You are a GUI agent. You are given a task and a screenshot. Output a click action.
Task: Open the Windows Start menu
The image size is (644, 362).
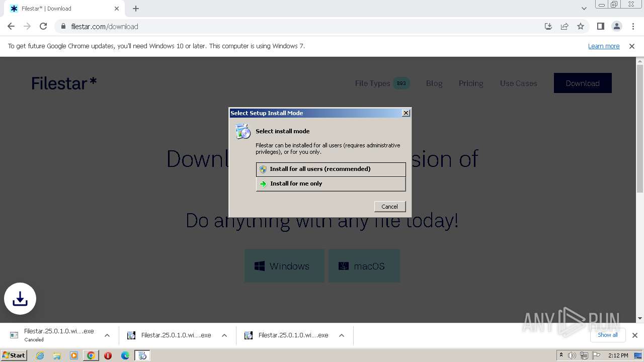[x=14, y=355]
